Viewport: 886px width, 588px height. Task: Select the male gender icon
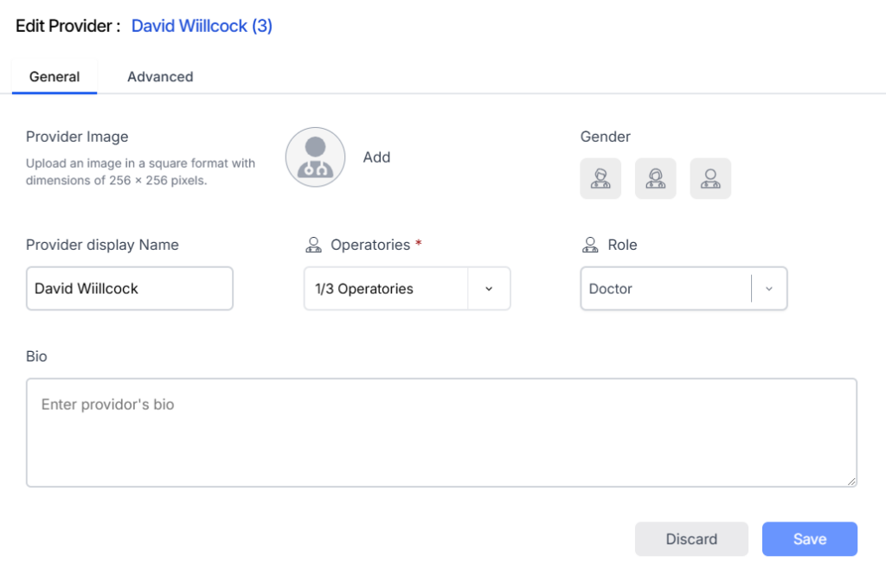tap(600, 179)
